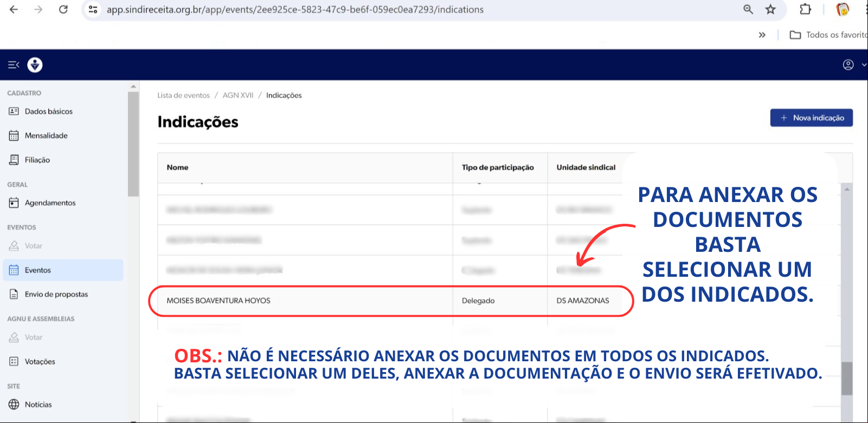Open Eventos in sidebar
Viewport: 868px width, 423px height.
[x=63, y=270]
